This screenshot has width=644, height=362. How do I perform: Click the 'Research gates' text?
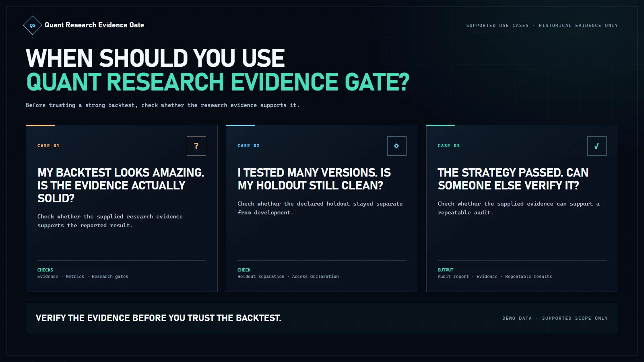click(x=110, y=276)
